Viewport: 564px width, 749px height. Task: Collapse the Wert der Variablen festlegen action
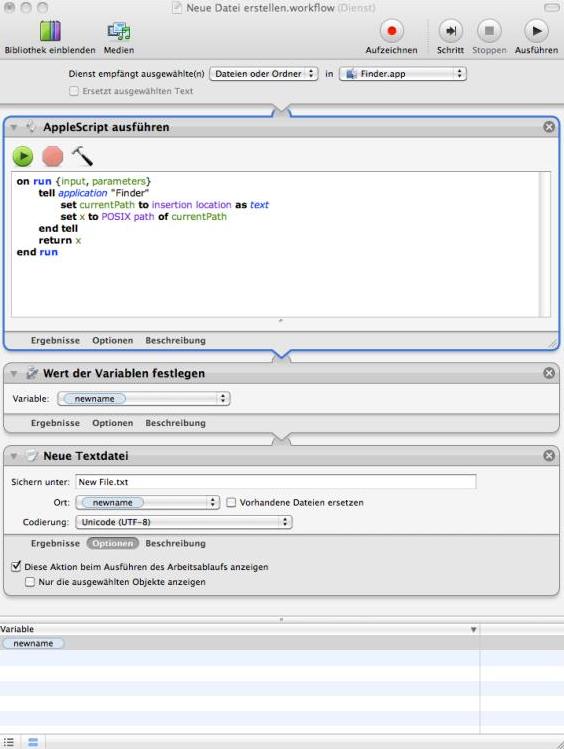[14, 374]
